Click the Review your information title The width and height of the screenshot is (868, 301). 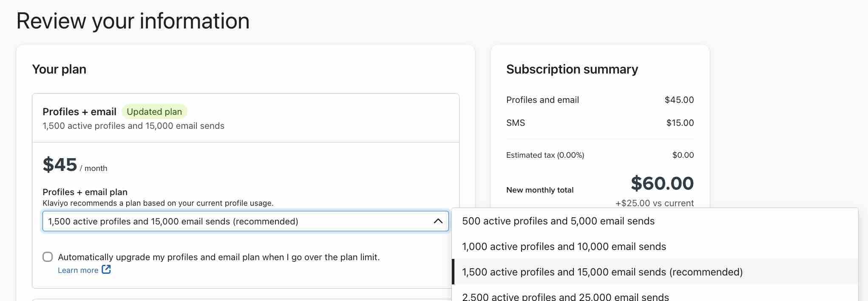tap(133, 21)
